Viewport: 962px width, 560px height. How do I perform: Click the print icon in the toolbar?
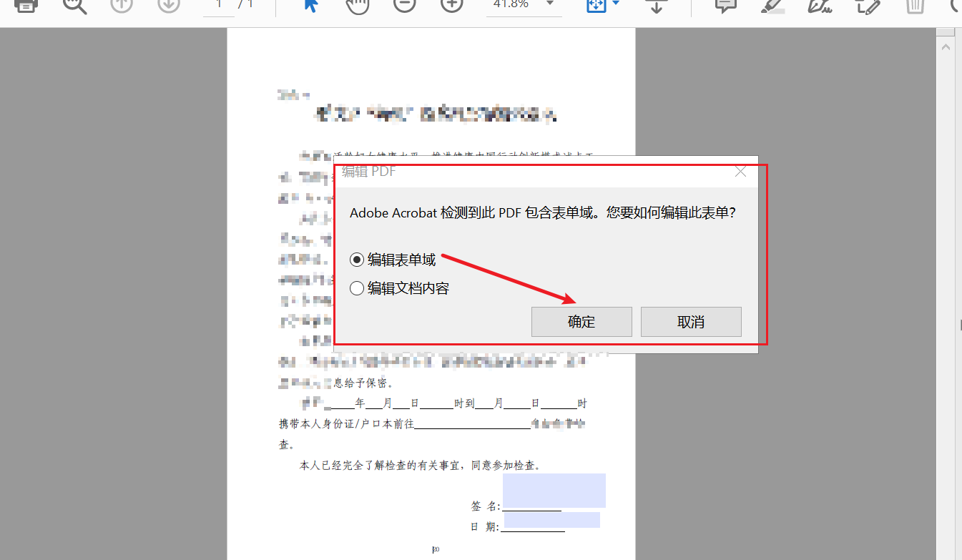pos(26,5)
